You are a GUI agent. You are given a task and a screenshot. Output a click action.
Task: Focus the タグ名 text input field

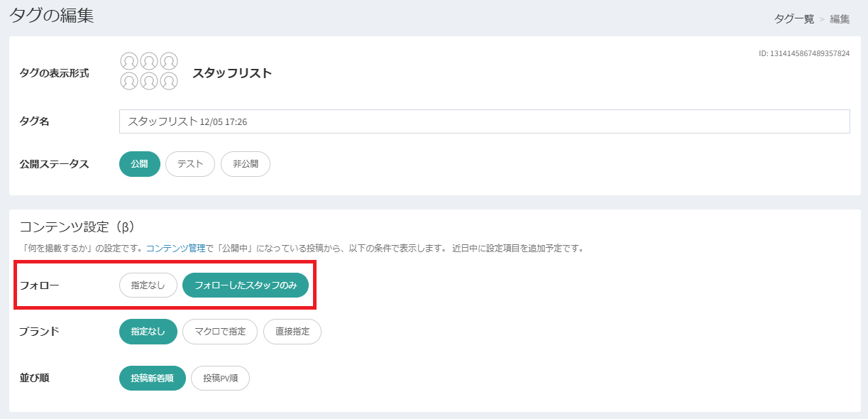pos(484,121)
